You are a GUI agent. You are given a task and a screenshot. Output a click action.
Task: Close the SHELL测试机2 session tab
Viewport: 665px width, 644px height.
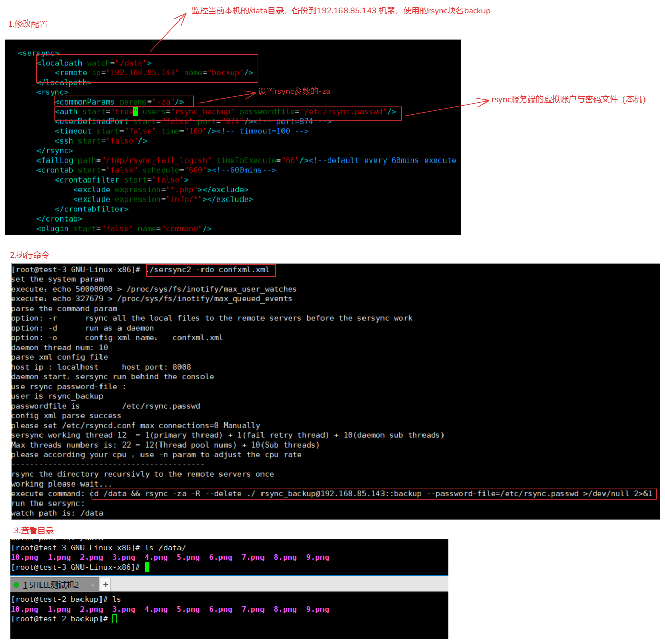pos(92,585)
